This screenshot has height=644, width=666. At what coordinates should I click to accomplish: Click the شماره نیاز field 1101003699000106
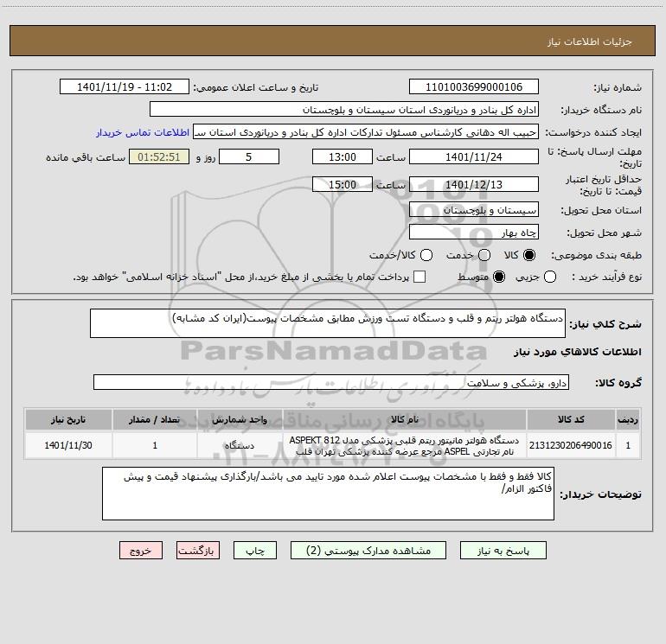(474, 87)
